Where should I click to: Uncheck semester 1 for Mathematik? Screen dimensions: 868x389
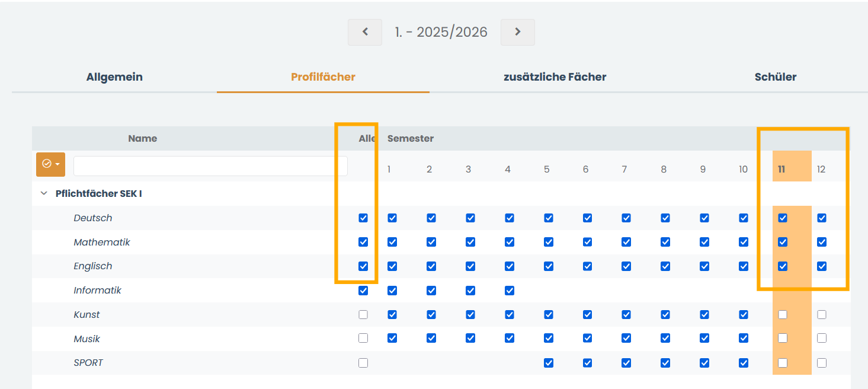pos(392,242)
